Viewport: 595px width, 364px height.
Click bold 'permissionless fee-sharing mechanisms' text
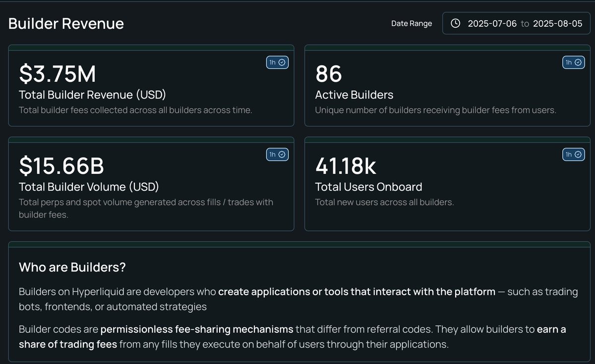197,329
